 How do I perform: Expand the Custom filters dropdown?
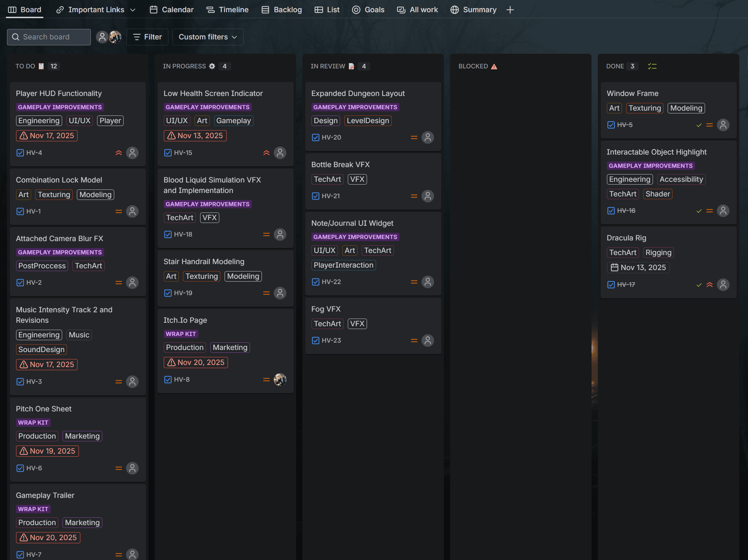point(208,37)
